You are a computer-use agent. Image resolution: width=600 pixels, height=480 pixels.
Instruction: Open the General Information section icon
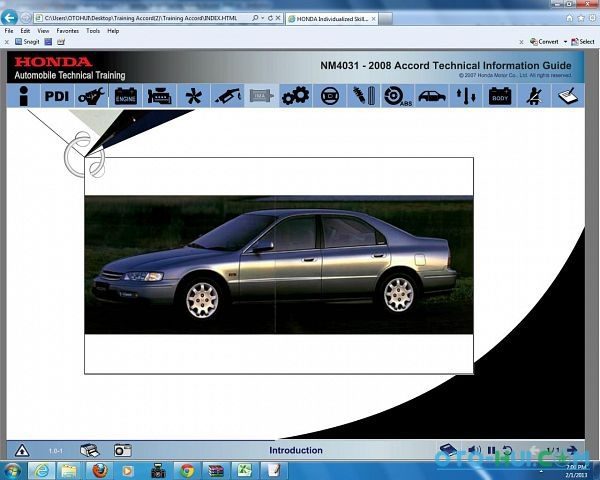[24, 95]
